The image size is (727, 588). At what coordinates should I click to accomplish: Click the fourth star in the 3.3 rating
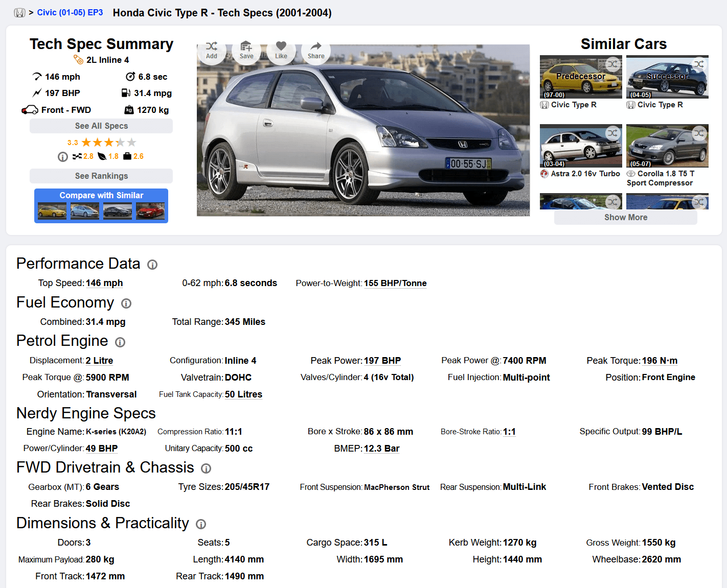coord(121,142)
